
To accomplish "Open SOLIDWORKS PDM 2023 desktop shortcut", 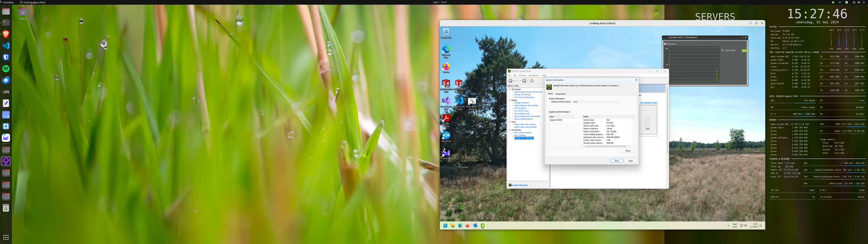I will click(x=459, y=85).
